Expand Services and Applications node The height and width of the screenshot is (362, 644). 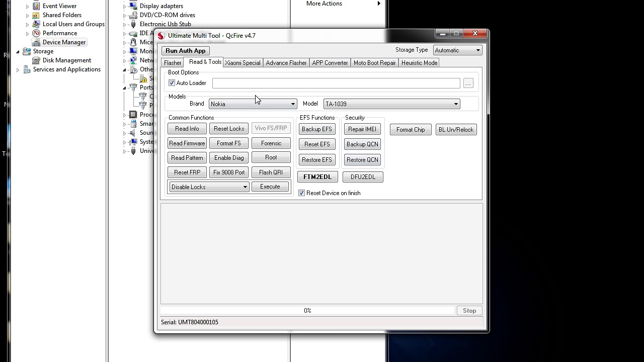[18, 69]
